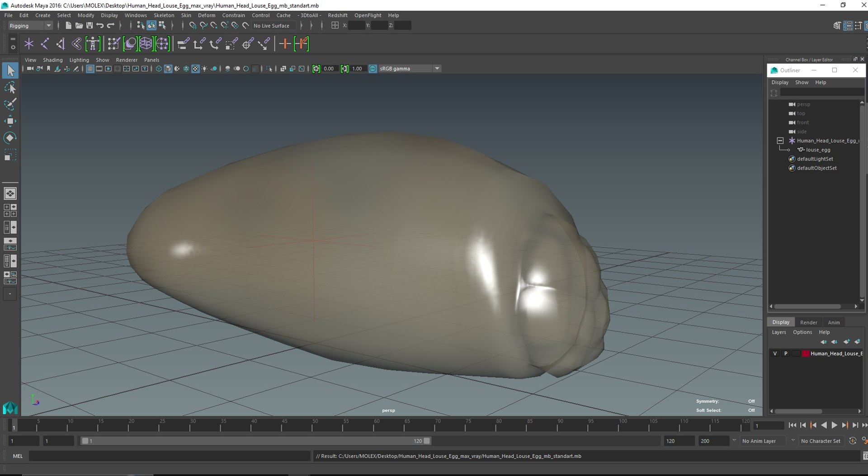The image size is (868, 476).
Task: Go to start of playback range
Action: coord(792,425)
